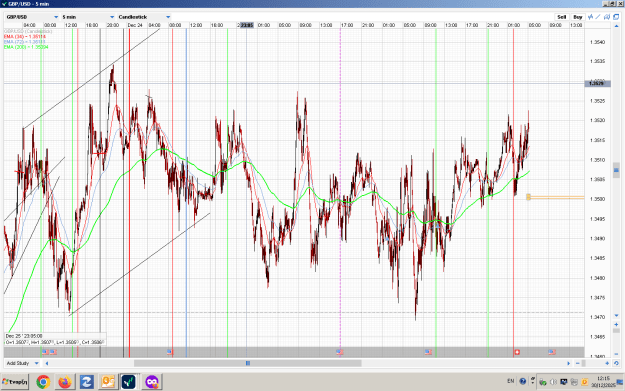Click horizontal zoom out minus

[578, 363]
